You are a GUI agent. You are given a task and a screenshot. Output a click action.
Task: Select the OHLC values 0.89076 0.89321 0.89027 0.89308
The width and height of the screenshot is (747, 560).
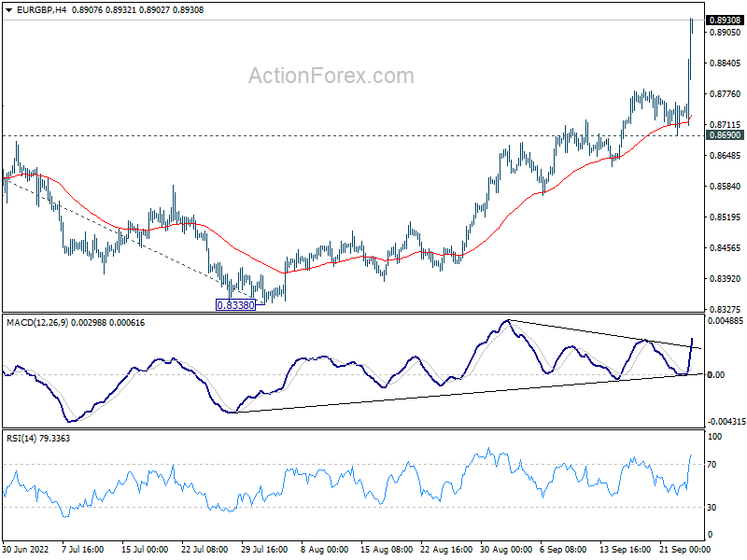point(137,10)
